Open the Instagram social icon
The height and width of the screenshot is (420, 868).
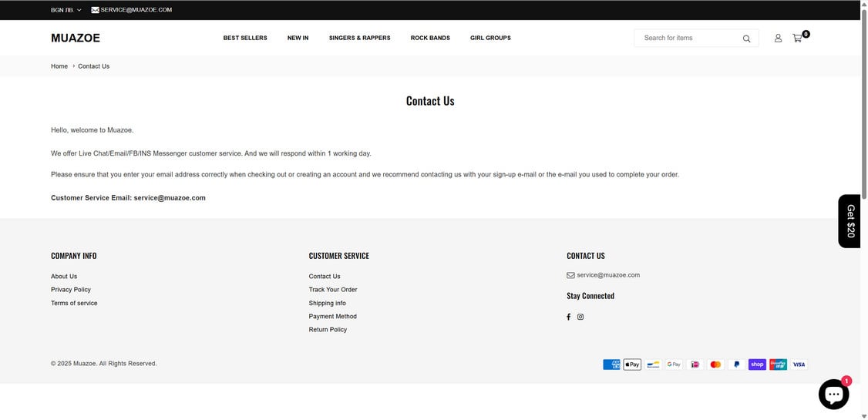tap(580, 317)
